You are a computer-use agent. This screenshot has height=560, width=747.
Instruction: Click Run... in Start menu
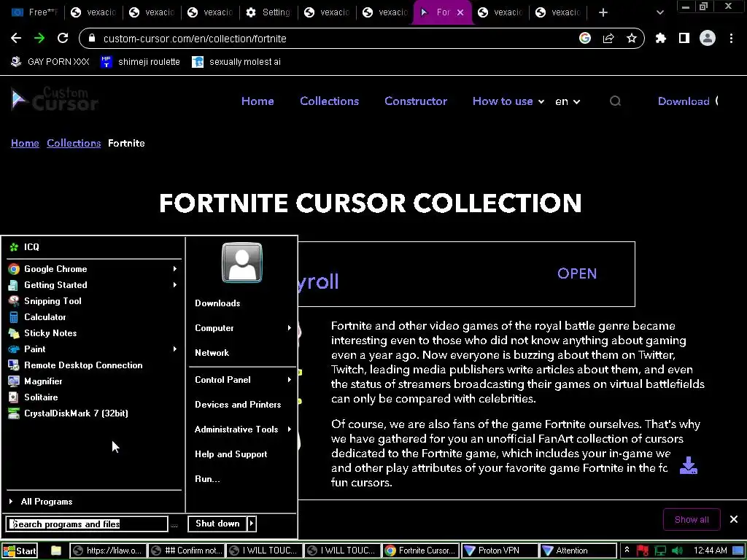(x=207, y=479)
